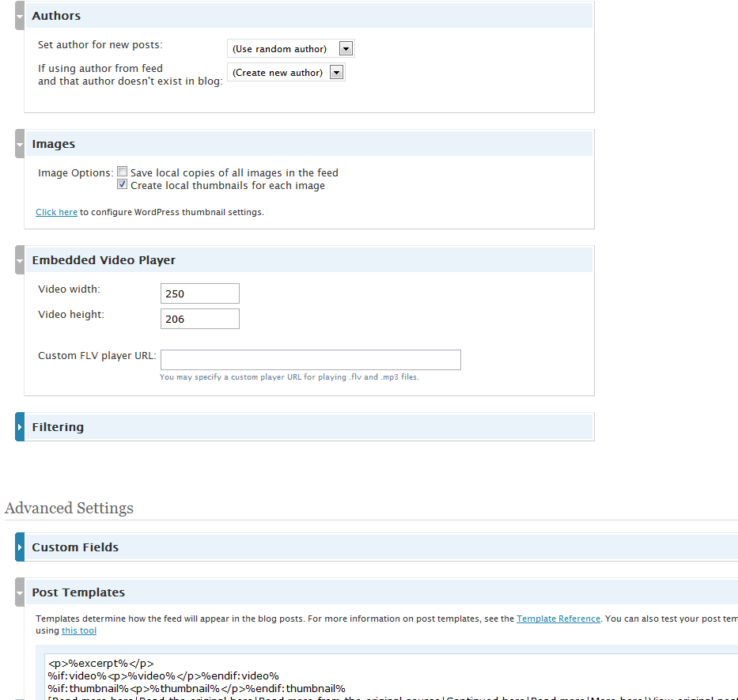
Task: Collapse the Images section toggle
Action: click(x=20, y=144)
